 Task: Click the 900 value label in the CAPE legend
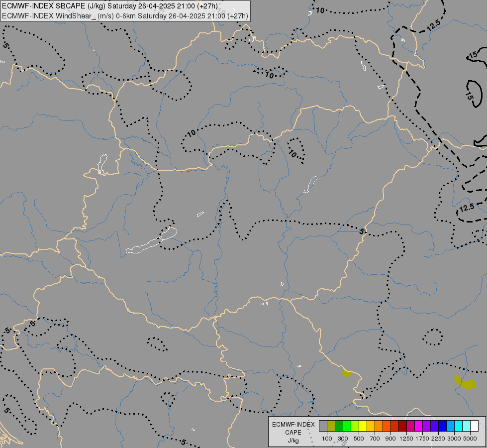(390, 439)
